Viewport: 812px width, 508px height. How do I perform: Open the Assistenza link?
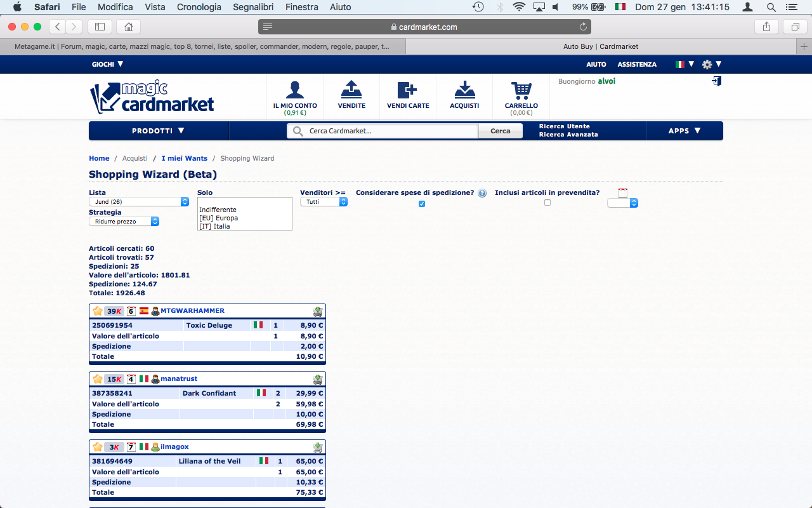click(x=637, y=64)
